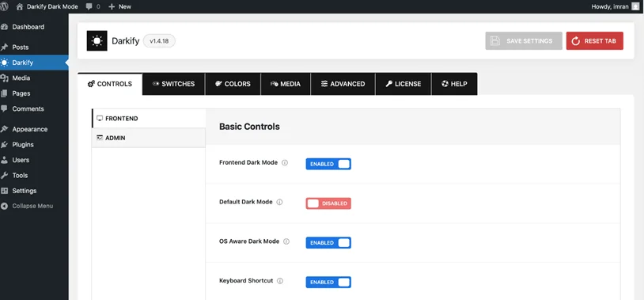Click info icon next to OS Aware Dark Mode

coord(286,241)
